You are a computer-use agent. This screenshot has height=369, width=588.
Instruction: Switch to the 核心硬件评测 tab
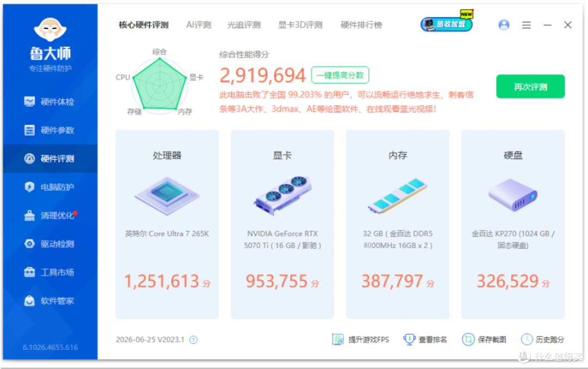click(x=144, y=25)
